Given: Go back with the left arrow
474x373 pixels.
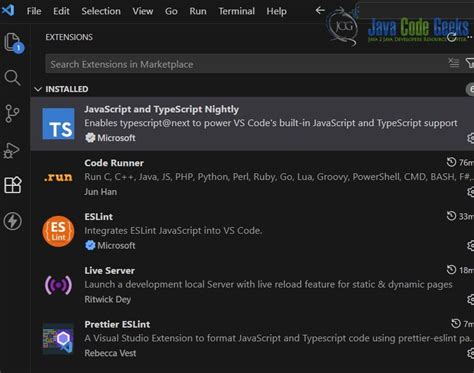Looking at the screenshot, I should 320,11.
